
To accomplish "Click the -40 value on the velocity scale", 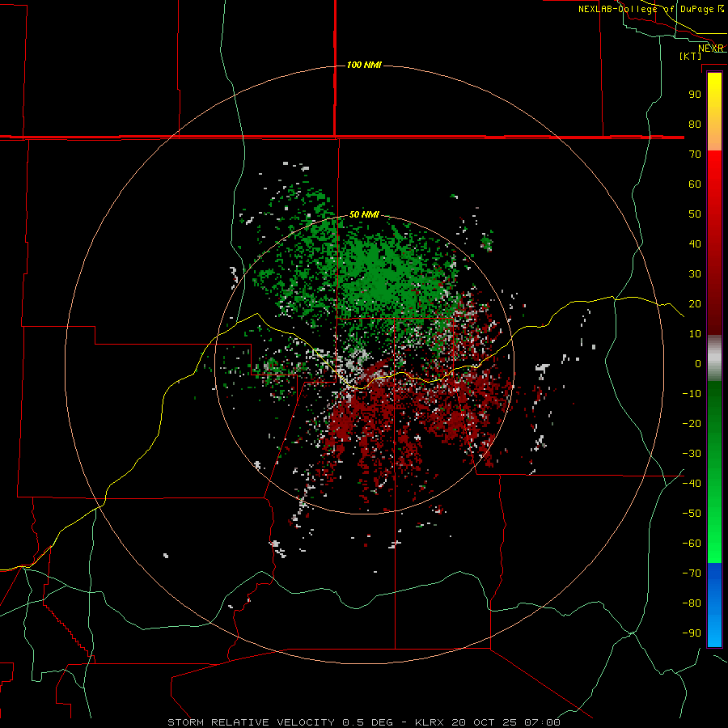I will pyautogui.click(x=692, y=484).
